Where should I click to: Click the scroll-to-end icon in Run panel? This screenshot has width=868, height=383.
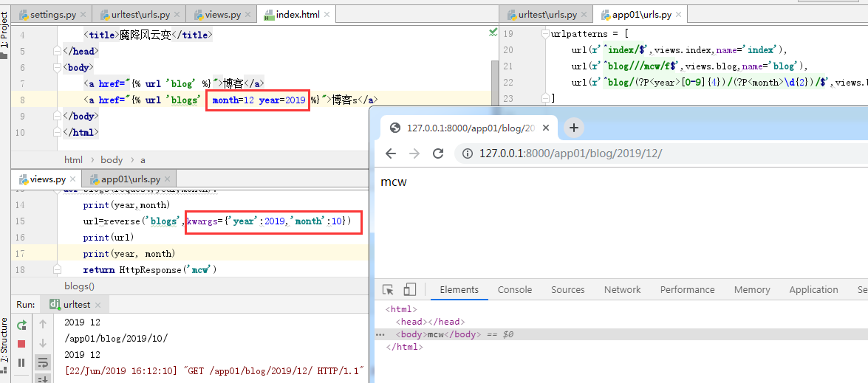[43, 379]
